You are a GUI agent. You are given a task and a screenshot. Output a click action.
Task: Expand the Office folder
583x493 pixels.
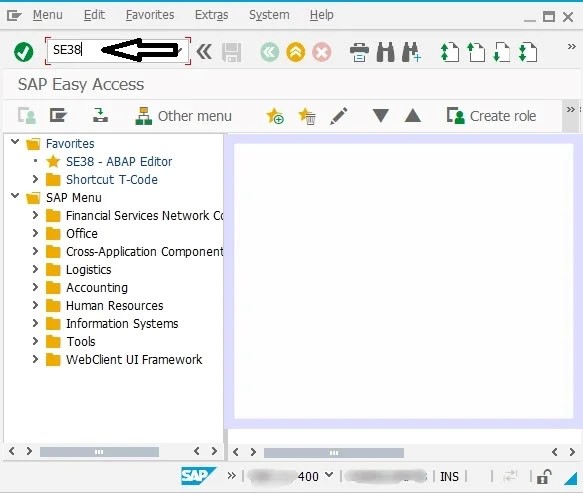click(35, 233)
